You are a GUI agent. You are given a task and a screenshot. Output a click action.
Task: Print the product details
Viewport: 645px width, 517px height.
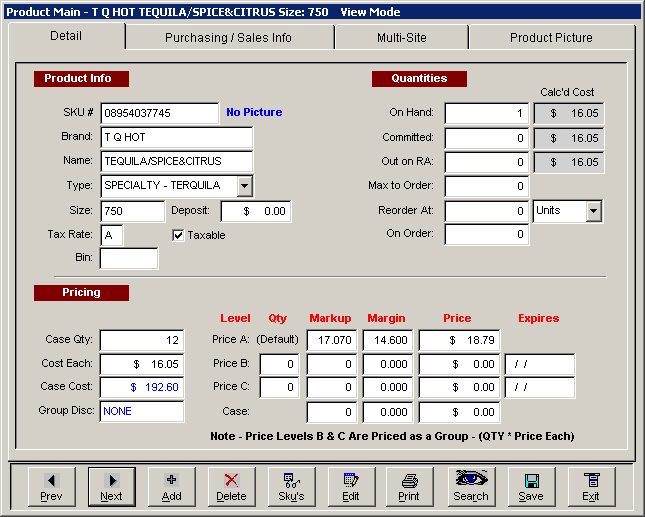[409, 487]
